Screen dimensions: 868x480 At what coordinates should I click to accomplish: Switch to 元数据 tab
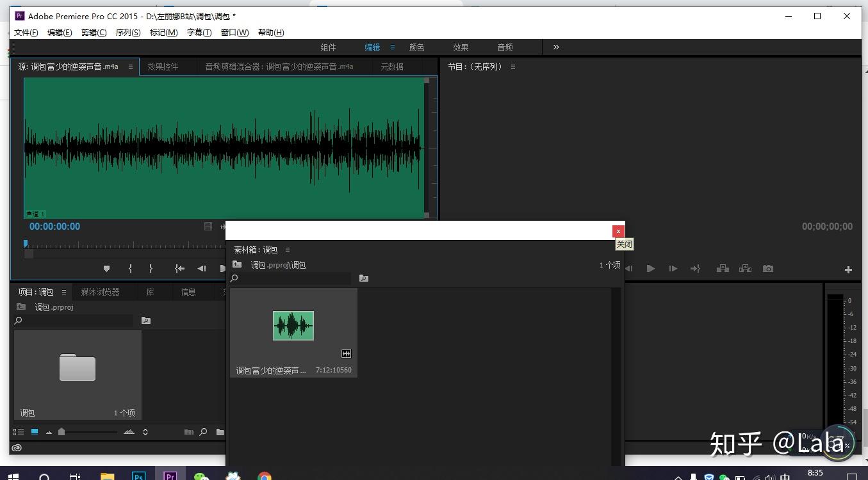(x=392, y=67)
